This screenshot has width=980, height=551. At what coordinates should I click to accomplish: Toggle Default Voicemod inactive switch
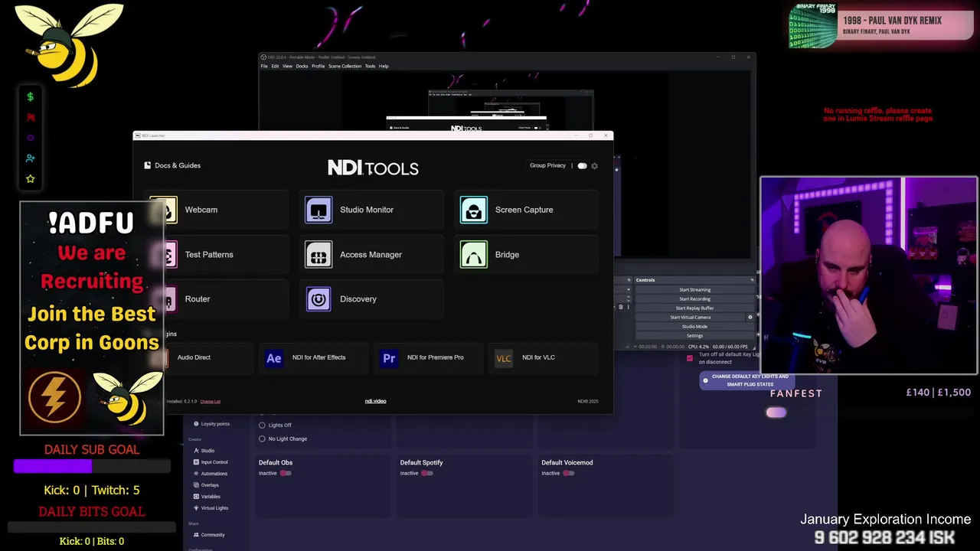569,473
